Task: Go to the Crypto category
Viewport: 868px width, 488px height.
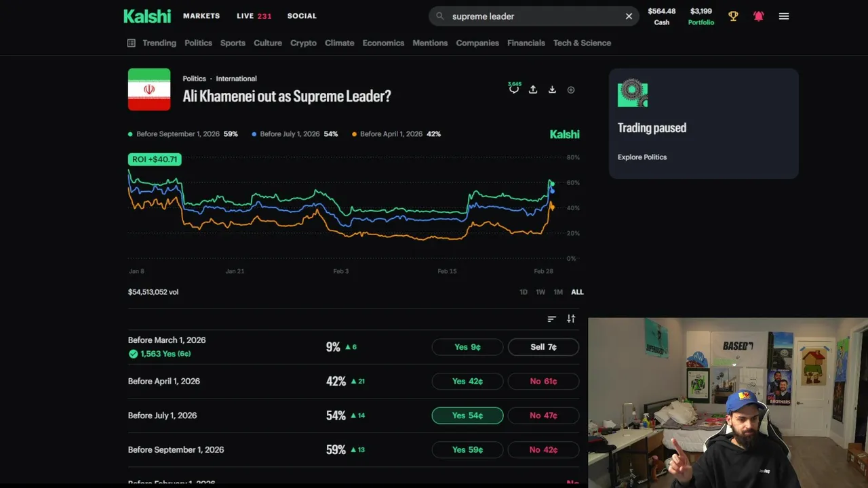Action: (303, 43)
